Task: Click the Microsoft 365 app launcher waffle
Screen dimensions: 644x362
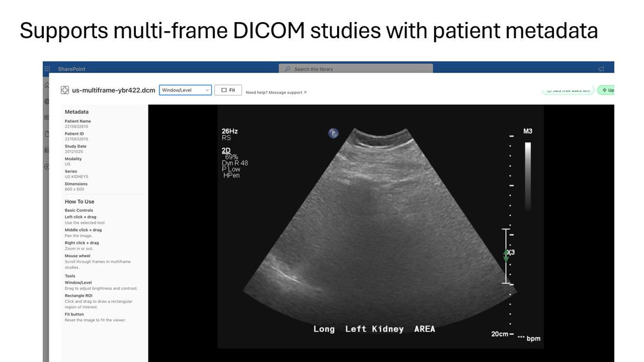Action: coord(47,69)
